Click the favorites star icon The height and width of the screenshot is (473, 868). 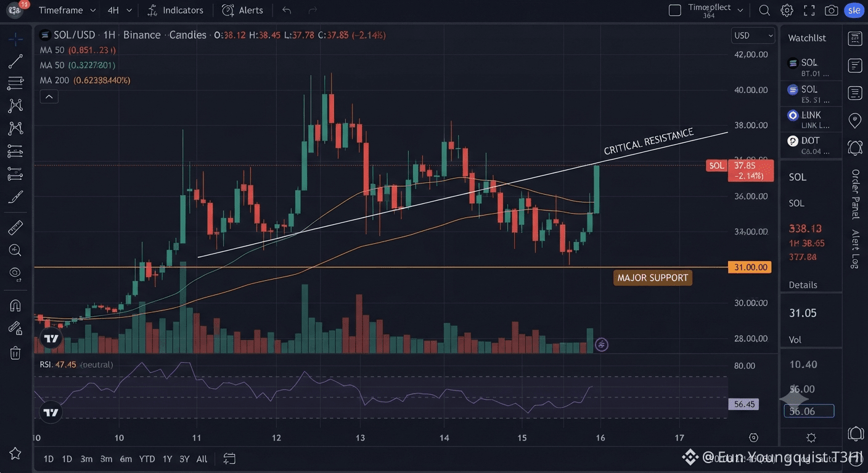15,454
